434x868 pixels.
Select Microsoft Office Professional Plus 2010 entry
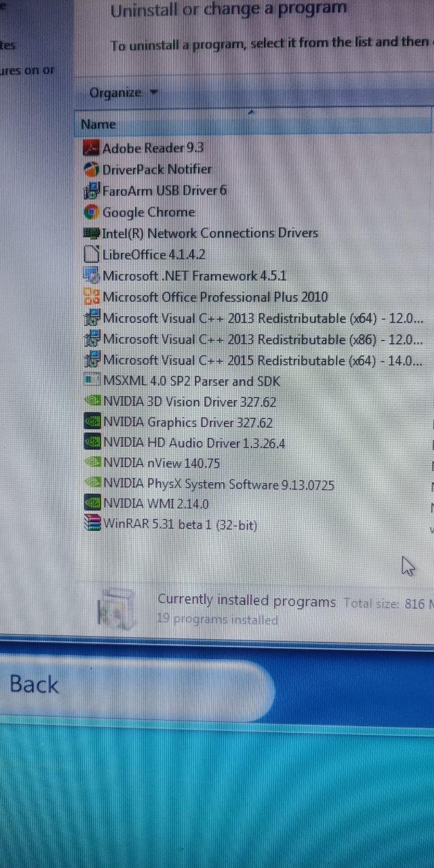(215, 297)
